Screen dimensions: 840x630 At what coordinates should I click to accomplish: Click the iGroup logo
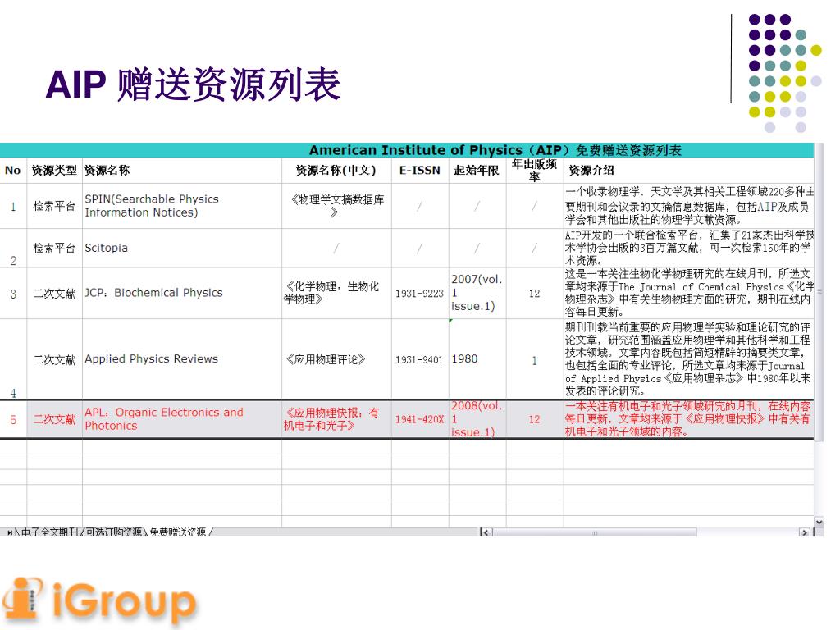pyautogui.click(x=99, y=601)
